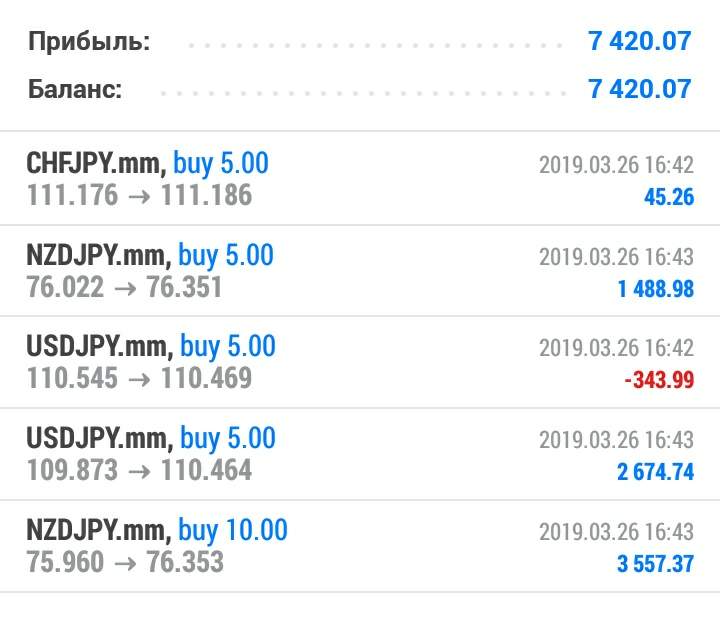The image size is (720, 621).
Task: Select the Баланс amount 7 420.07
Action: click(640, 89)
